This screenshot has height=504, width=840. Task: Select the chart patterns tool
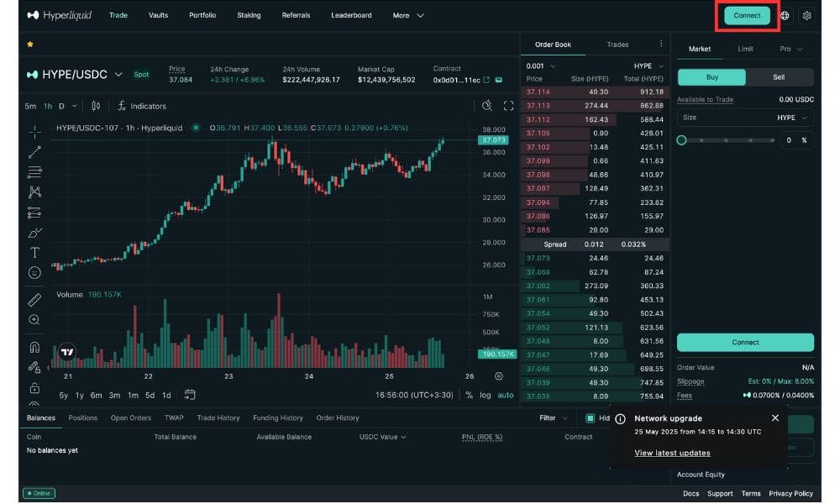pyautogui.click(x=34, y=192)
